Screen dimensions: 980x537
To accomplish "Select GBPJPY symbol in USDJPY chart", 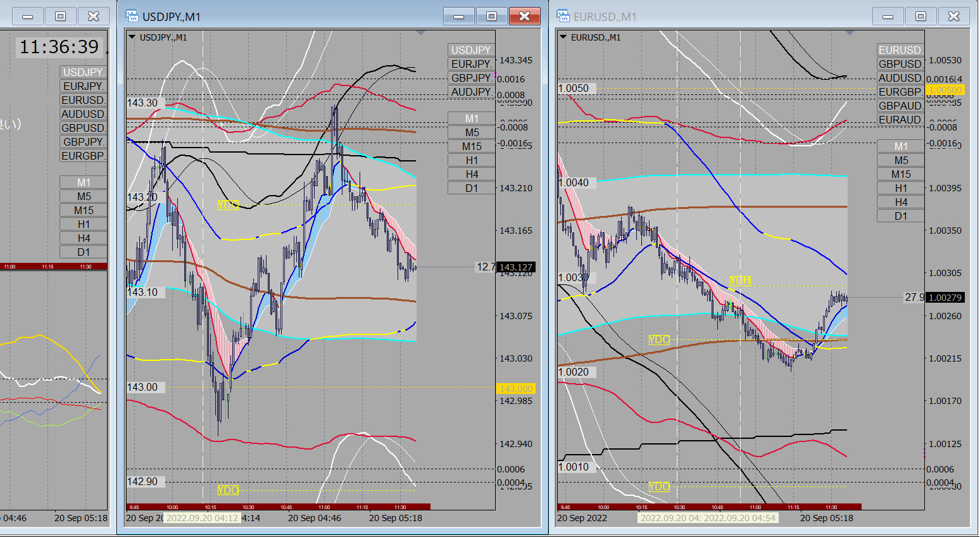I will point(471,78).
